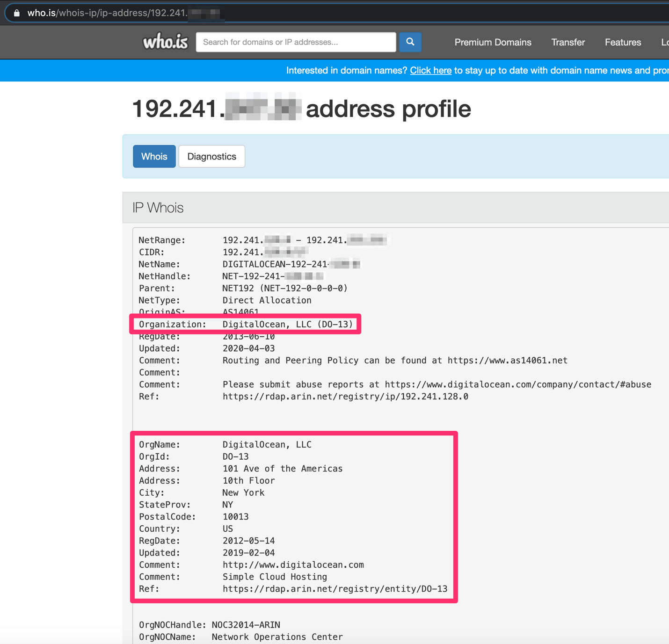The image size is (669, 644).
Task: Focus the domain or IP search field
Action: (x=296, y=42)
